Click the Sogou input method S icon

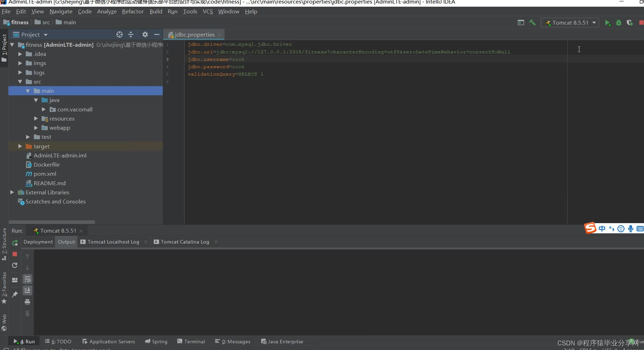point(590,228)
